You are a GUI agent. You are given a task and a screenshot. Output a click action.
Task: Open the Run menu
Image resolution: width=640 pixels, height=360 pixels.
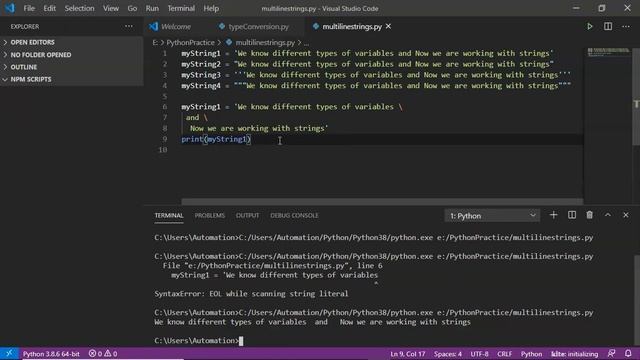[152, 8]
